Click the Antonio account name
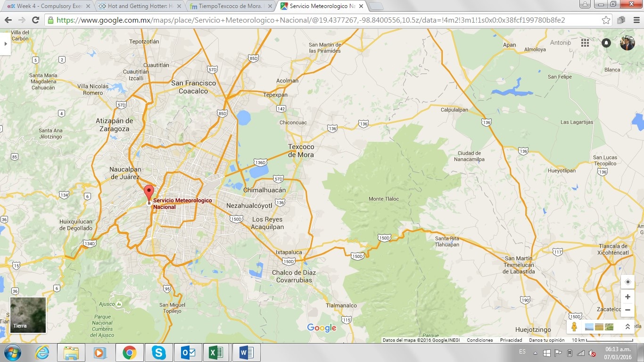 (561, 43)
